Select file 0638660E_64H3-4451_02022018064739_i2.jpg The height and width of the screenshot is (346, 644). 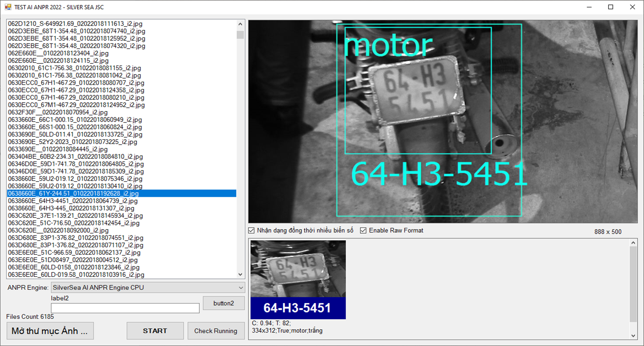(x=73, y=201)
